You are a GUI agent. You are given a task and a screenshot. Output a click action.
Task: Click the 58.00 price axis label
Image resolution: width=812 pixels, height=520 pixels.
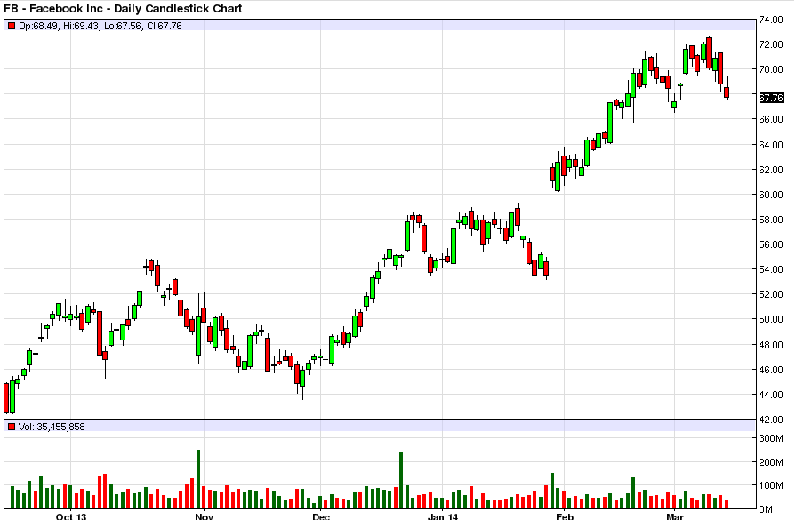point(771,220)
